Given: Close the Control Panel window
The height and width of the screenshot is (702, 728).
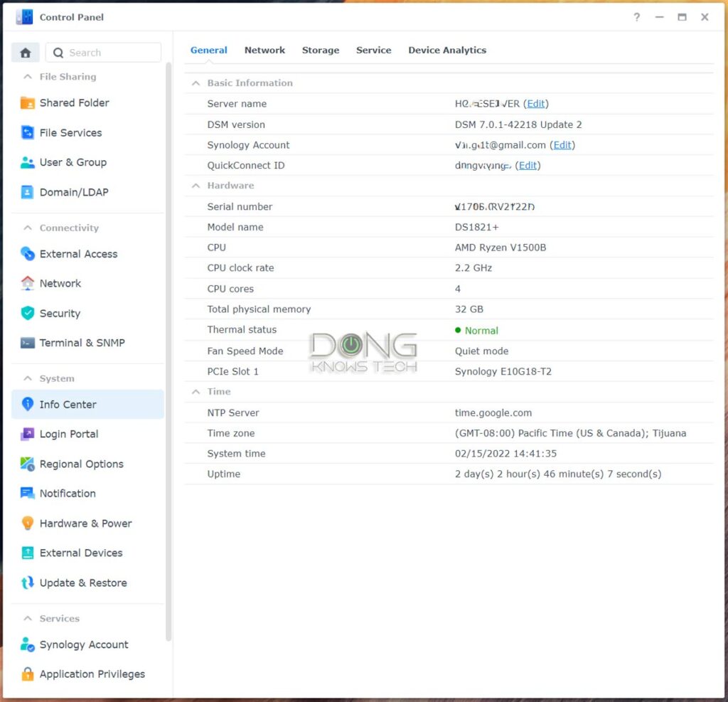Looking at the screenshot, I should 705,17.
